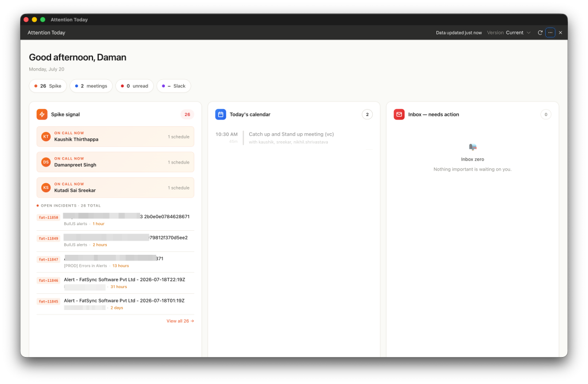The width and height of the screenshot is (588, 384).
Task: Open incident tag fat-11849
Action: tap(49, 239)
